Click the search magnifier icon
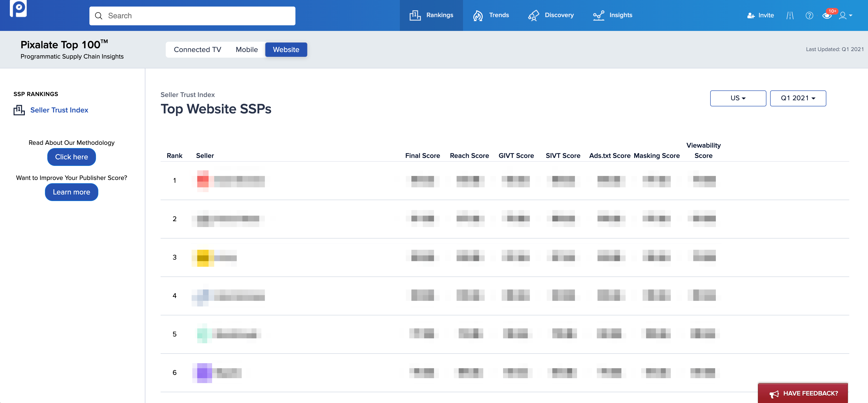Viewport: 868px width, 403px height. [x=98, y=16]
